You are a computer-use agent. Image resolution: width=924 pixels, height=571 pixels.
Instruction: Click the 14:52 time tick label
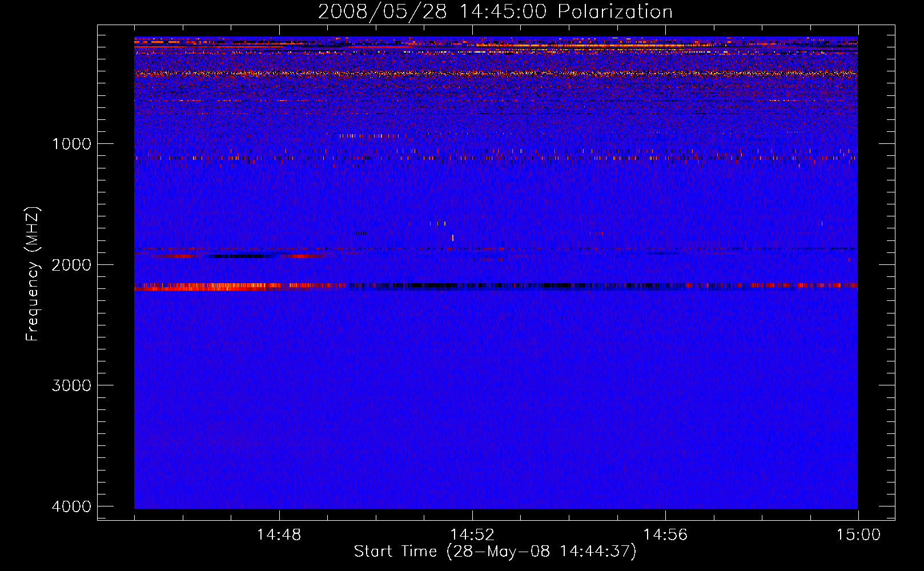point(472,535)
